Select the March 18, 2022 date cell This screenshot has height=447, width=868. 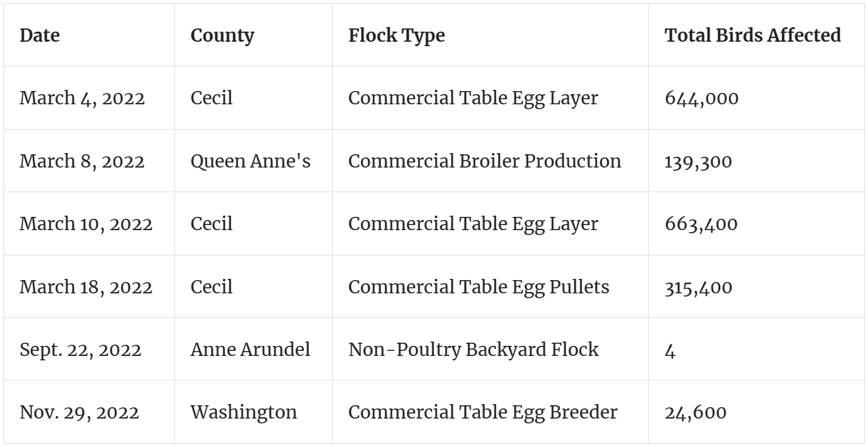coord(86,287)
